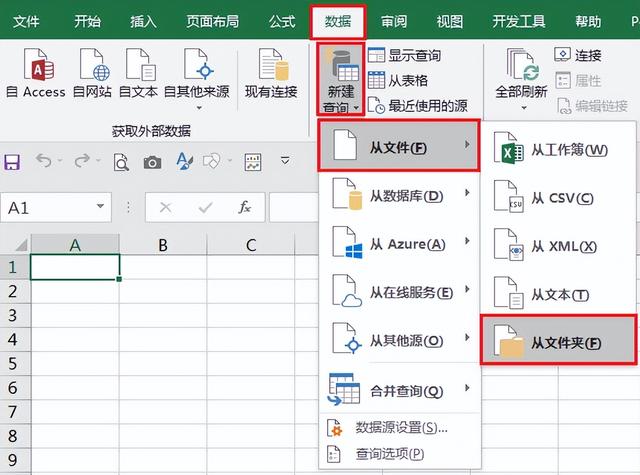This screenshot has height=475, width=640.
Task: Click the 全部刷新 refresh all icon
Action: (x=521, y=72)
